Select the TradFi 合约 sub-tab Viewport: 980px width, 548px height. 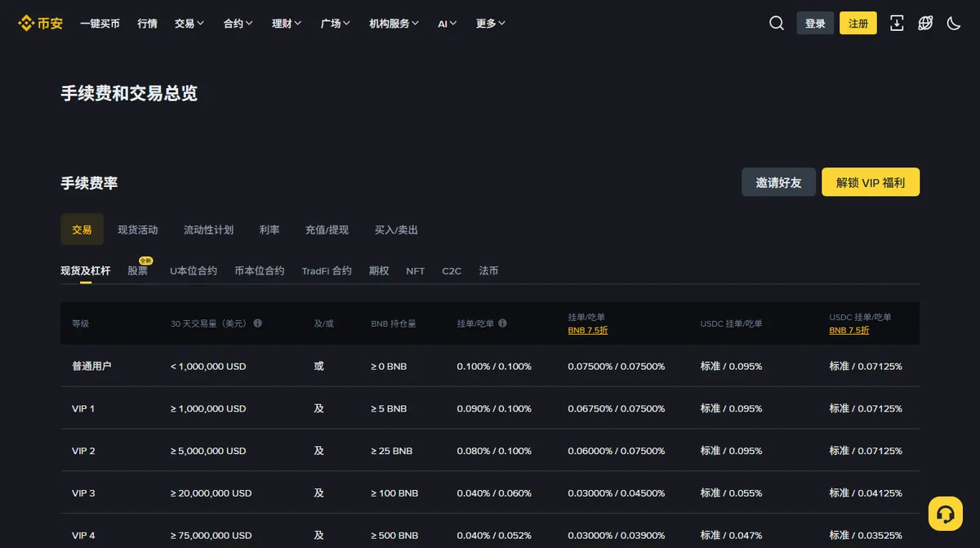click(x=327, y=270)
